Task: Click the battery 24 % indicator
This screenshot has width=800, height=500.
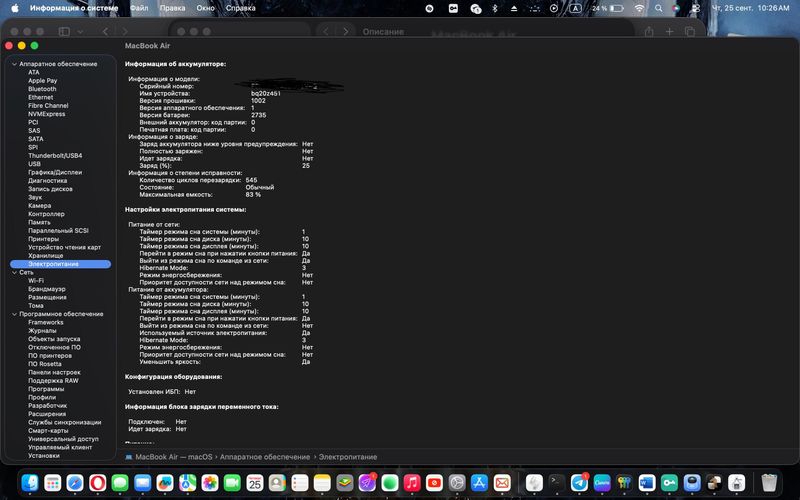Action: (608, 8)
